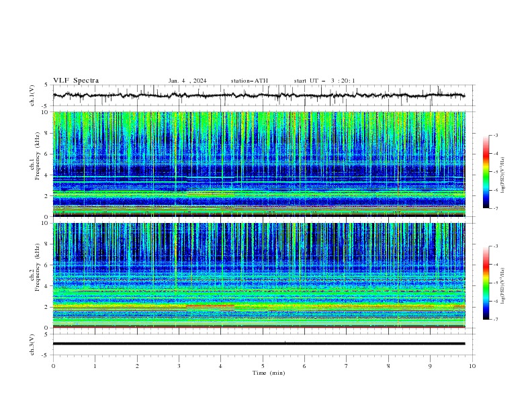The height and width of the screenshot is (411, 532).
Task: Click the ch.2 PSD color scale bar
Action: 486,283
